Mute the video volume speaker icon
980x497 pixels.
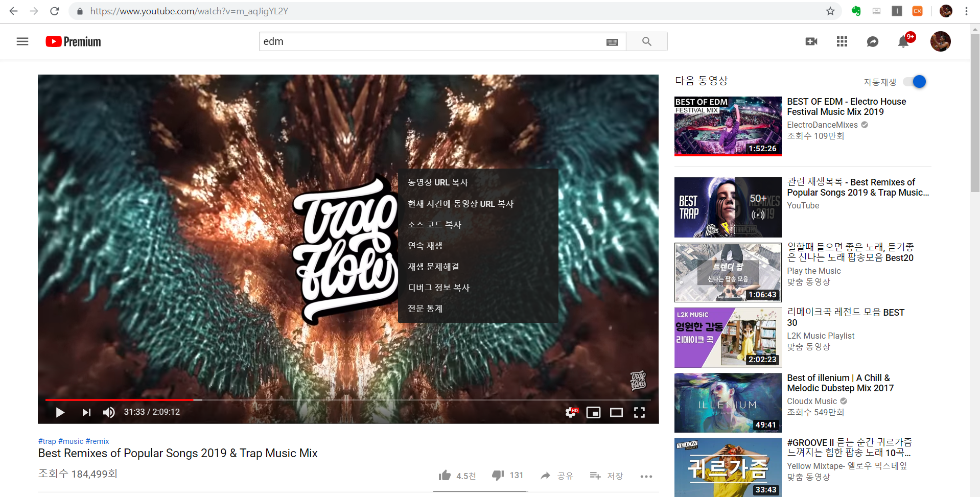pyautogui.click(x=109, y=412)
